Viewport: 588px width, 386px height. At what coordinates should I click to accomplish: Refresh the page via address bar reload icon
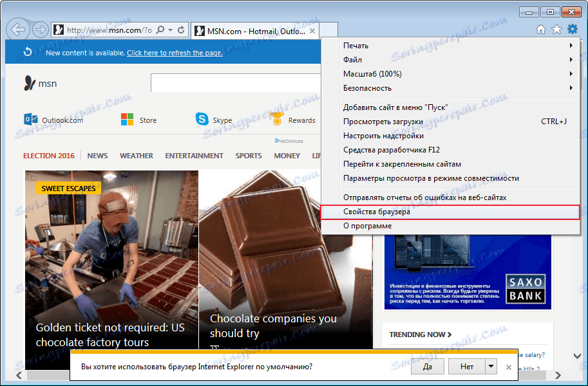tap(181, 30)
